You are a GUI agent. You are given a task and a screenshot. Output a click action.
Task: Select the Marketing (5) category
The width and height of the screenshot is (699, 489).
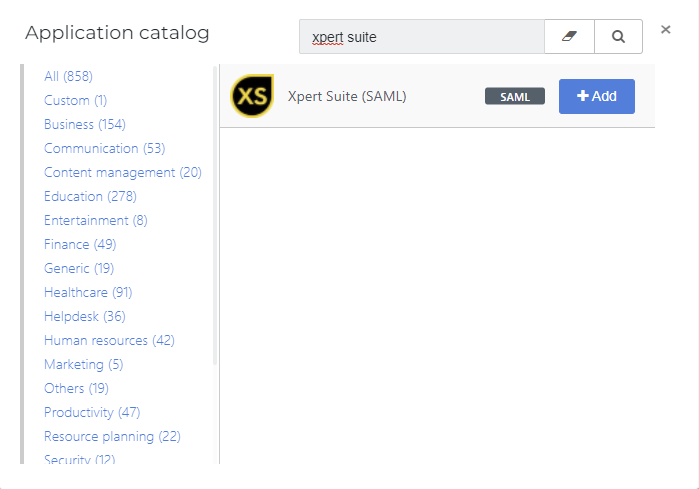coord(83,365)
